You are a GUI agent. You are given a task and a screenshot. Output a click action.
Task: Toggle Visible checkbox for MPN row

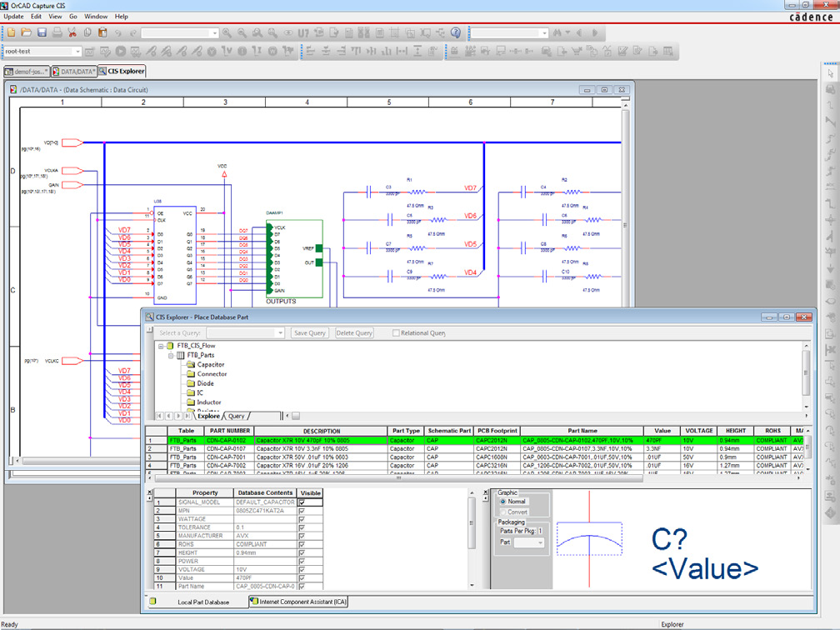click(302, 511)
